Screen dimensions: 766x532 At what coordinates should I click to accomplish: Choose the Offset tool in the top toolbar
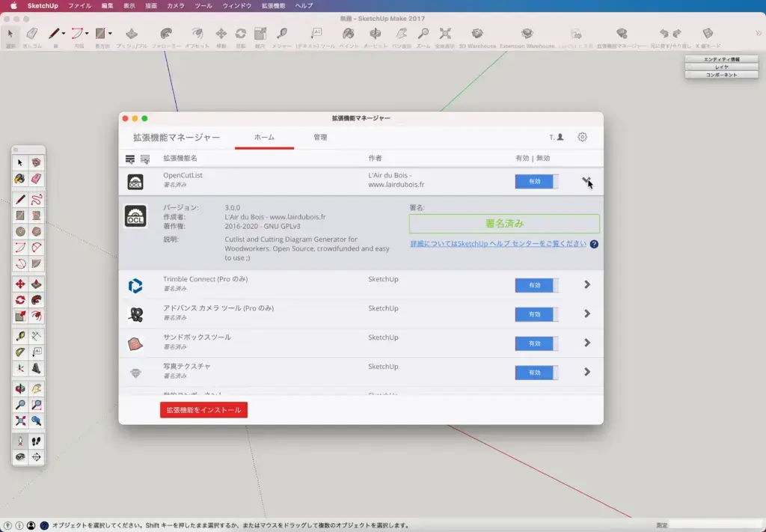pyautogui.click(x=197, y=34)
